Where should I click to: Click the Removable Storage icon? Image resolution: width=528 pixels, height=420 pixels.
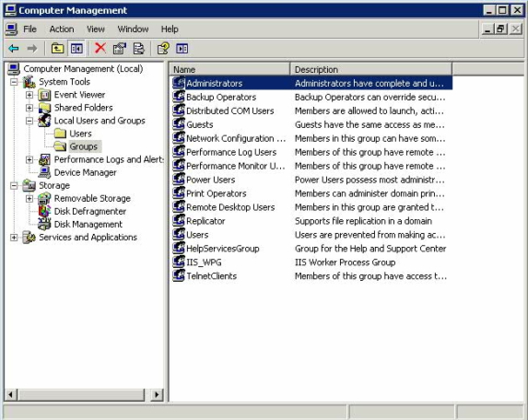[44, 199]
